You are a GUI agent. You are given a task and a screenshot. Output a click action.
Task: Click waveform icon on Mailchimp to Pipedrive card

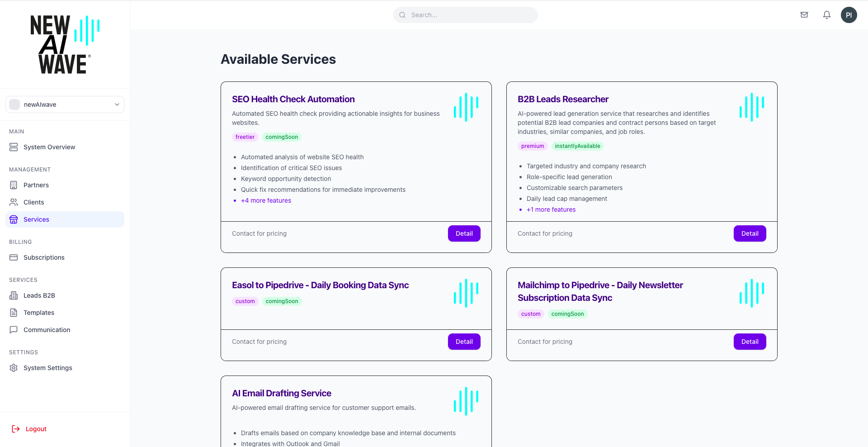752,293
